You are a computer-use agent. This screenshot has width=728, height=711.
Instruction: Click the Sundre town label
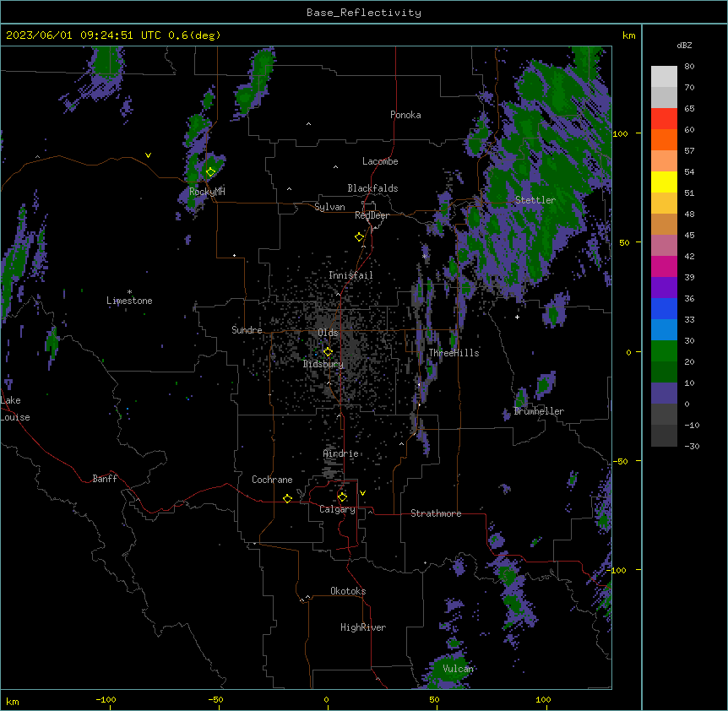tap(247, 330)
